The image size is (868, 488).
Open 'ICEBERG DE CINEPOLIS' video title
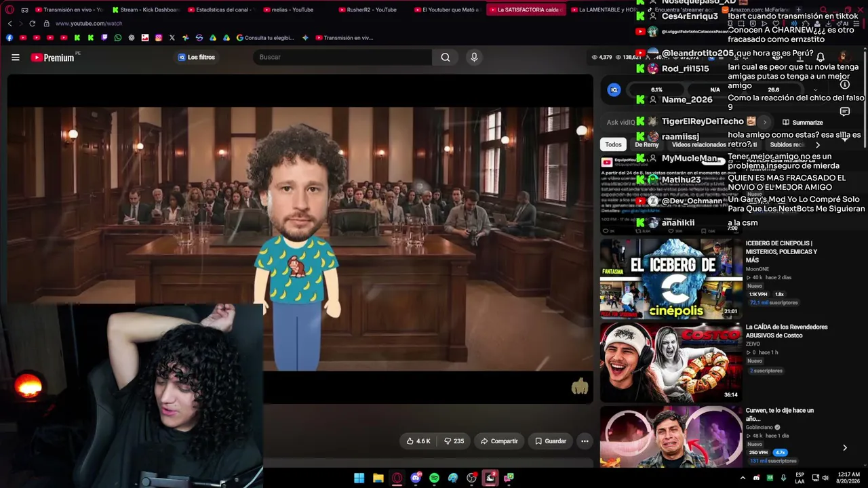781,251
